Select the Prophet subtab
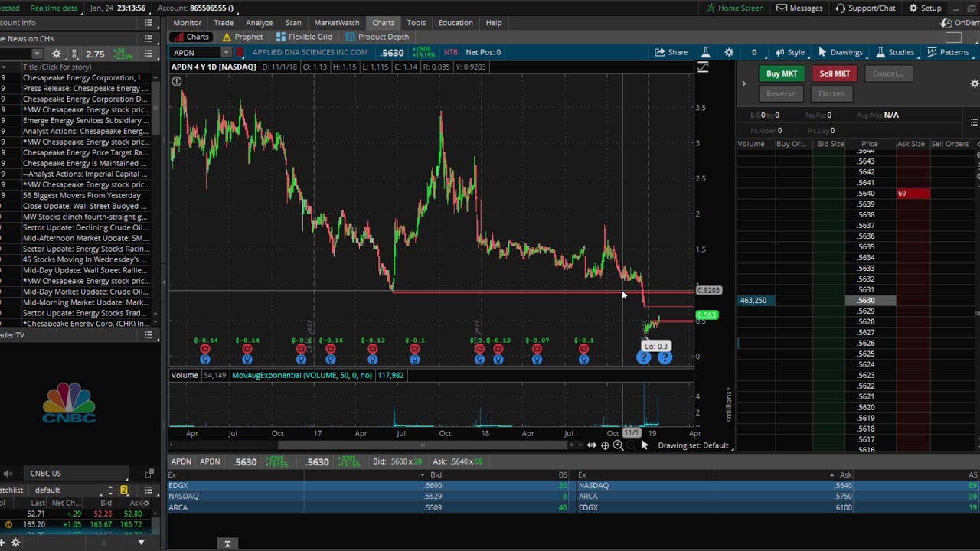The height and width of the screenshot is (551, 980). 243,37
